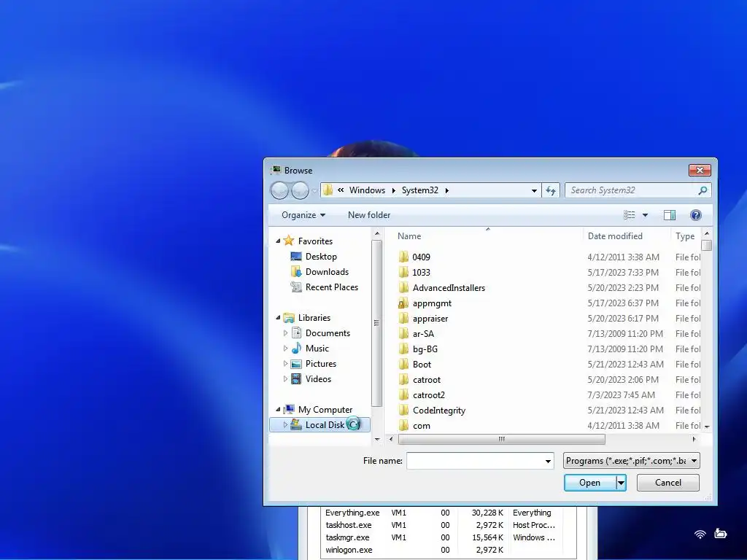Click the magnifier icon in the search box
Viewport: 747px width, 560px height.
[703, 190]
